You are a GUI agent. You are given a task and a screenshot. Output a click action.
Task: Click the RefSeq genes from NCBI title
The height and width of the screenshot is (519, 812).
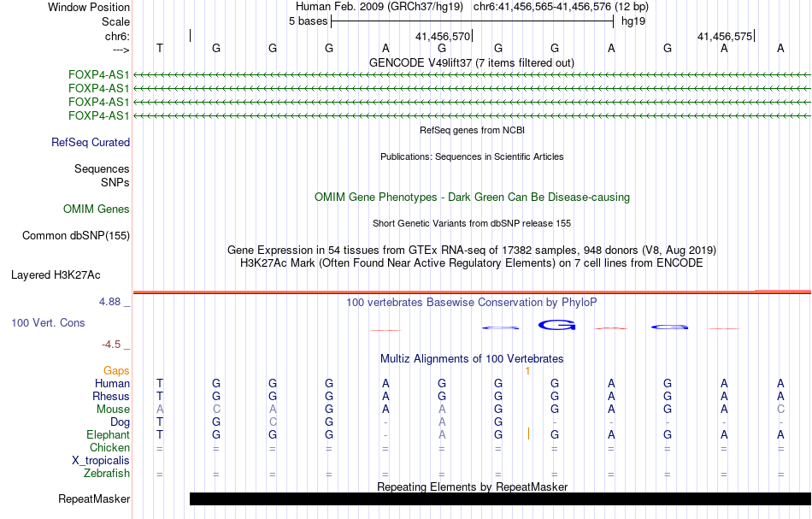click(472, 130)
